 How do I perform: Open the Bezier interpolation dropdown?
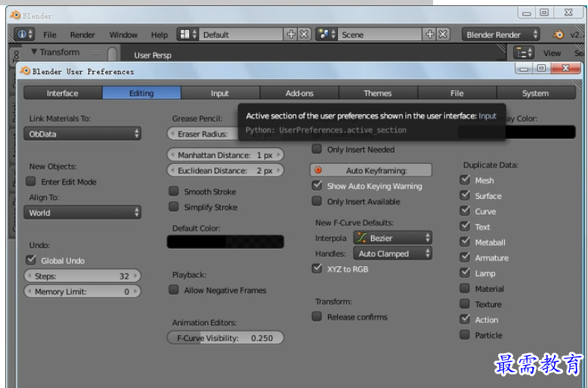[x=392, y=238]
